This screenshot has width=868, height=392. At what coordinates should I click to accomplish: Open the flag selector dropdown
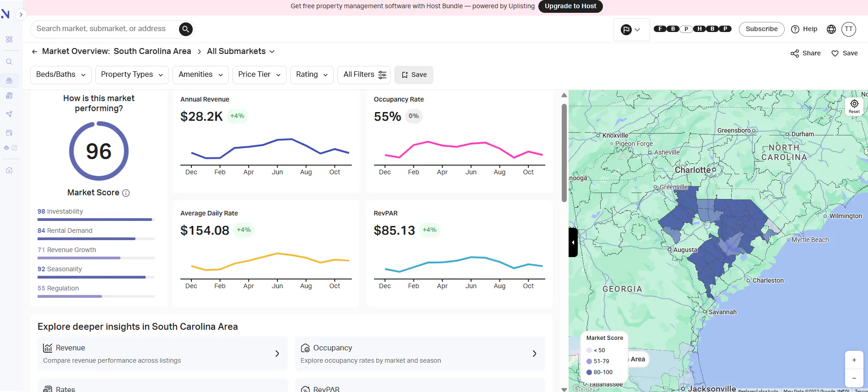click(x=631, y=30)
